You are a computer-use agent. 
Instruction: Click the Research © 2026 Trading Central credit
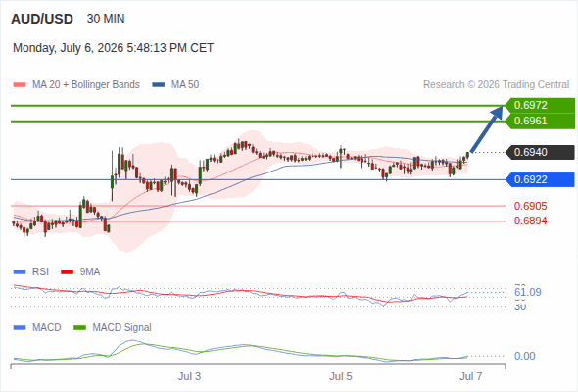tap(496, 85)
